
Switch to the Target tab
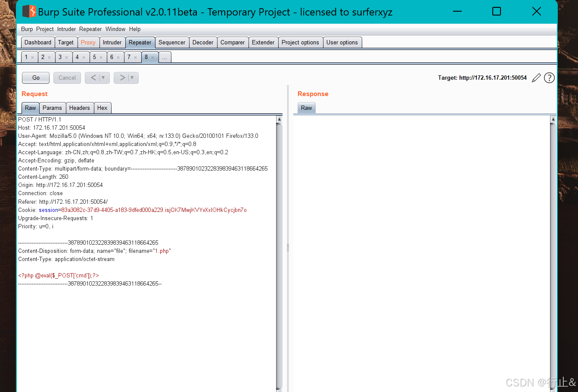[x=66, y=42]
